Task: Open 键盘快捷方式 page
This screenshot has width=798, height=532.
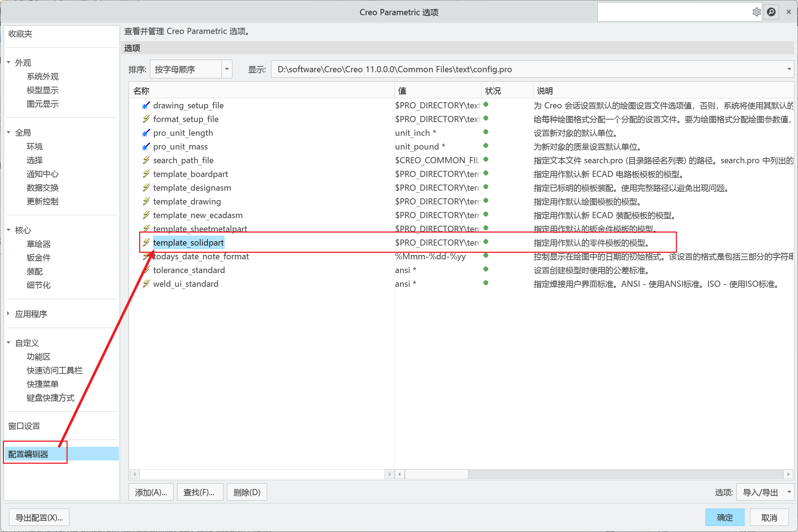Action: (x=51, y=398)
